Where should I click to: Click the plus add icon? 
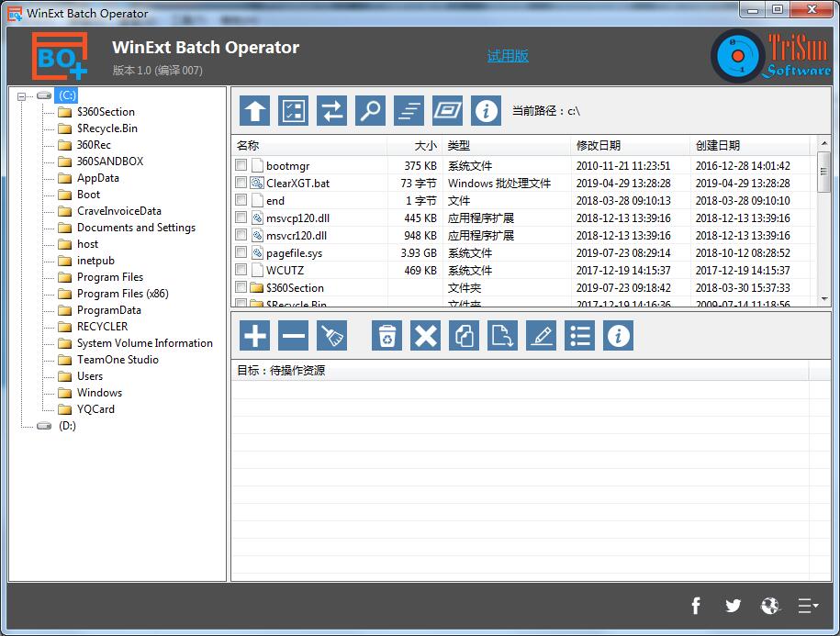[x=255, y=336]
